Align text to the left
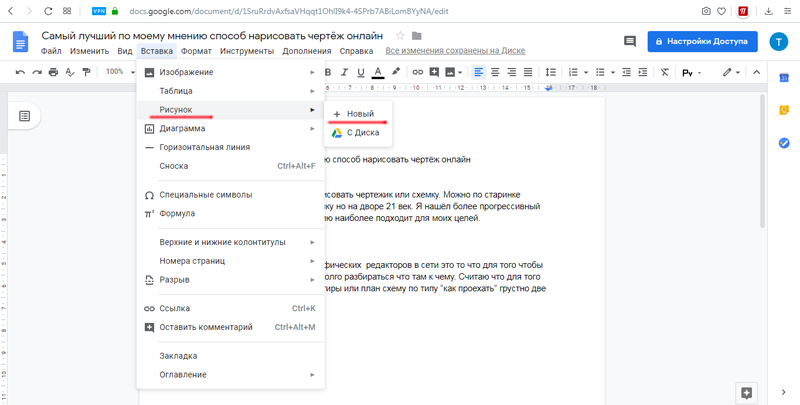The image size is (800, 405). pos(479,72)
